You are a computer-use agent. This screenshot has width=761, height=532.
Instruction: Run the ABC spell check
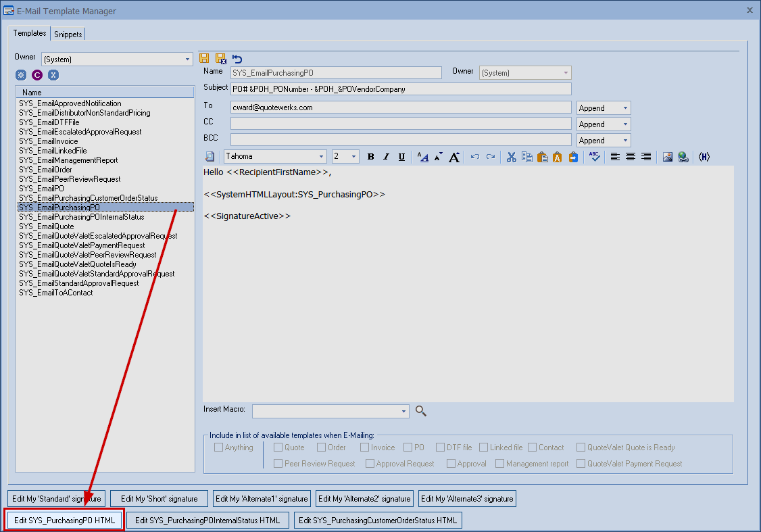[594, 157]
